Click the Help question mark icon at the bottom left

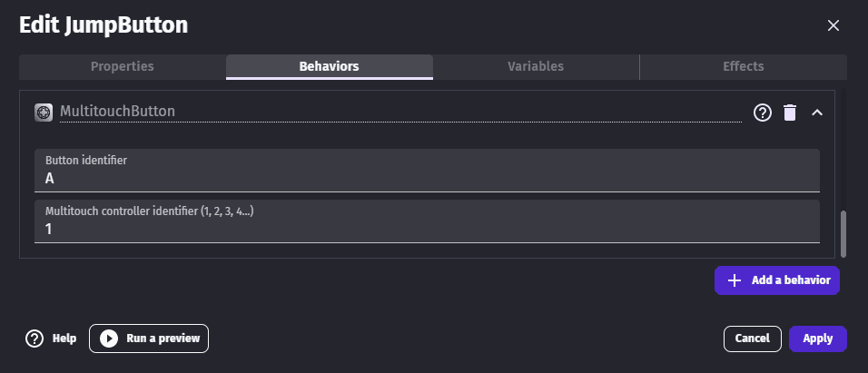point(35,339)
